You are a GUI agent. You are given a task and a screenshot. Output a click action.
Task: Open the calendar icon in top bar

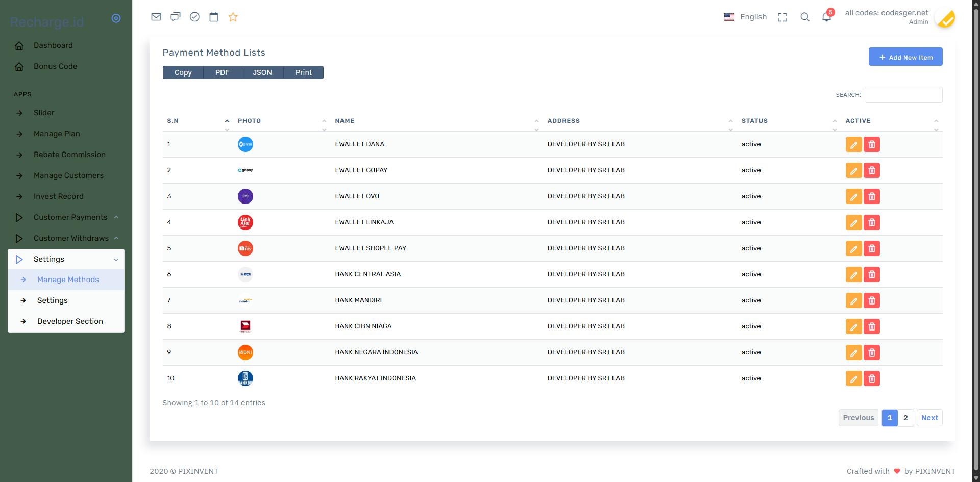point(214,17)
